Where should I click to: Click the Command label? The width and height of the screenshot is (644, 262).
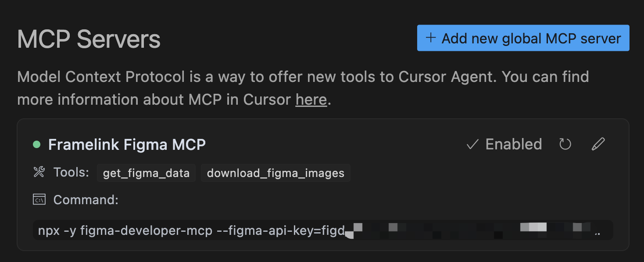tap(86, 200)
